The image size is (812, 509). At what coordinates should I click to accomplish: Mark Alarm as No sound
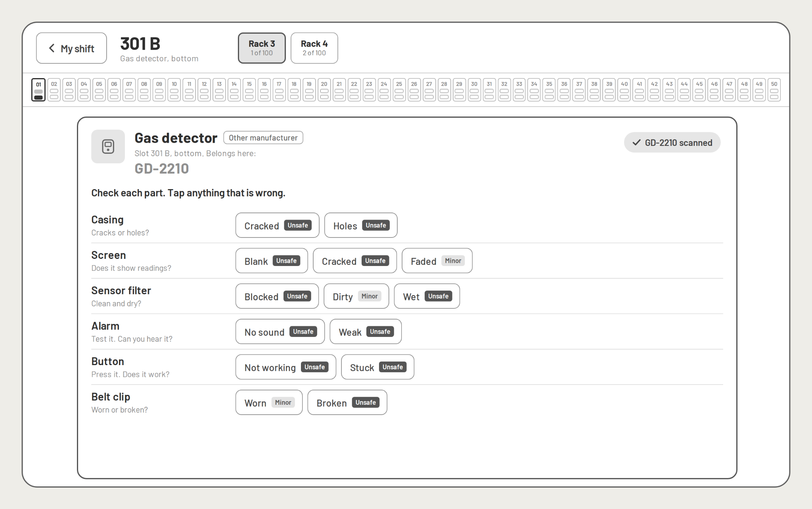[x=280, y=331]
